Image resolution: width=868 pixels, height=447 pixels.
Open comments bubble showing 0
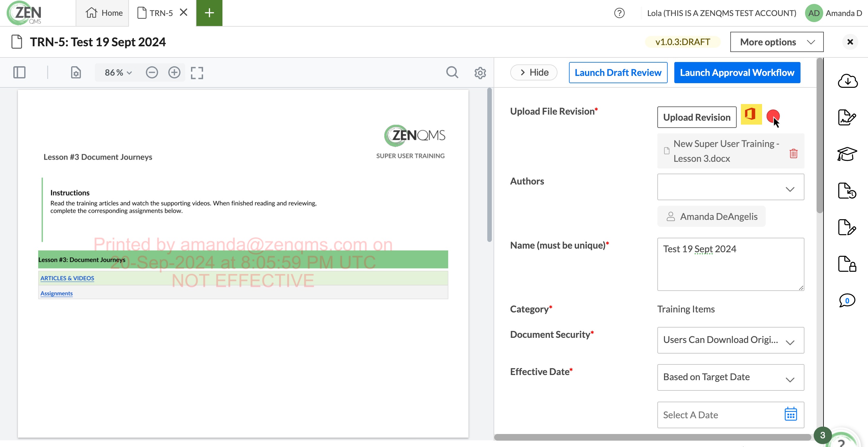[x=847, y=300]
